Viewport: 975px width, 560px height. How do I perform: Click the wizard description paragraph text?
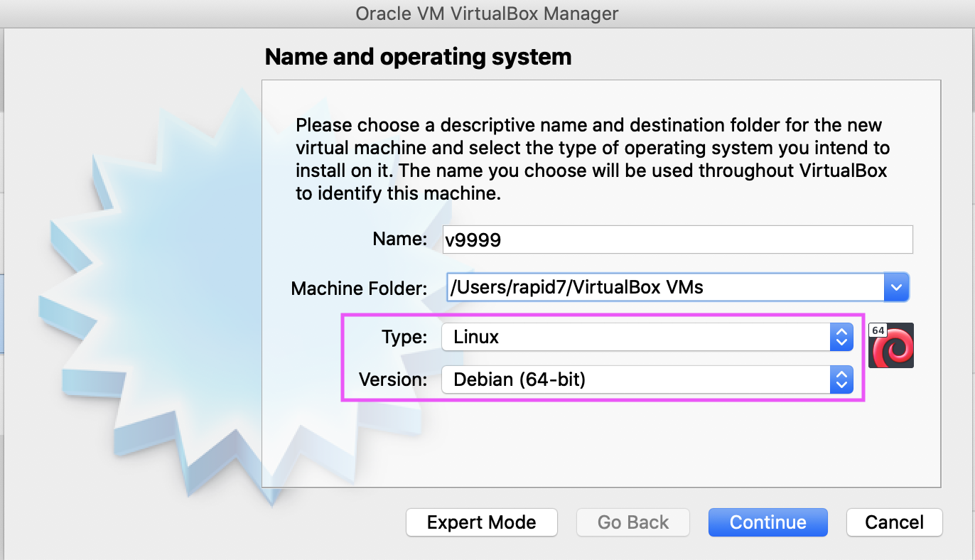click(x=592, y=159)
